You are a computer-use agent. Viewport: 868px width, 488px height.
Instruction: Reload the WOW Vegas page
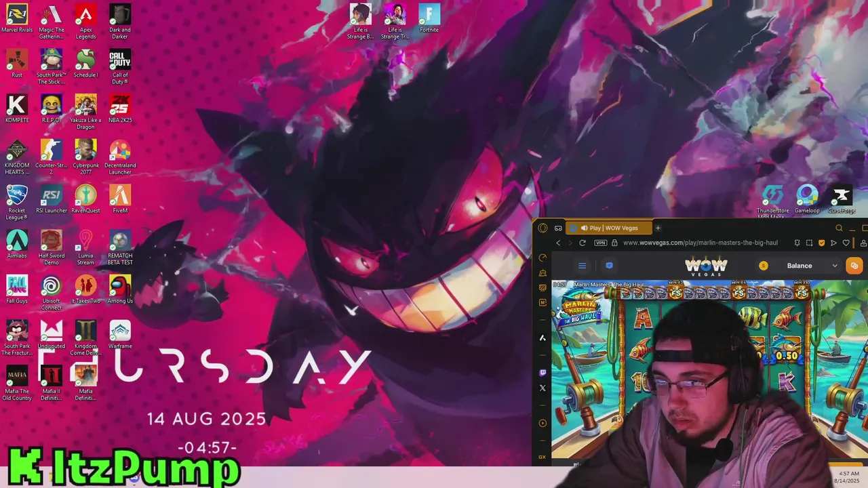(x=582, y=243)
